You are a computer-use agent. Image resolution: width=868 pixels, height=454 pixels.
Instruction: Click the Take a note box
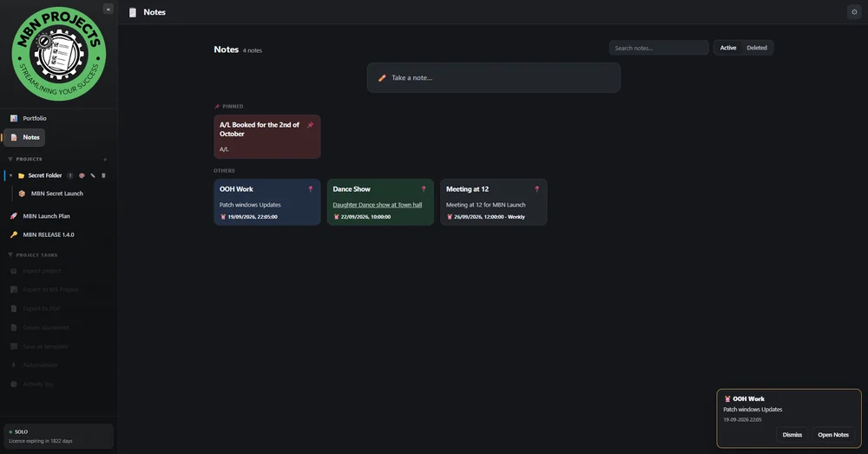coord(493,77)
